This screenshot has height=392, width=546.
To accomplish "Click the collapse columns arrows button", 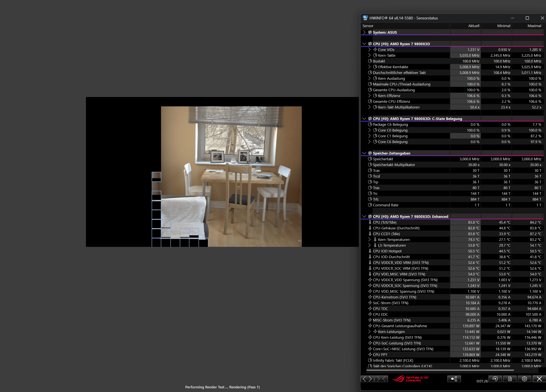I will click(381, 379).
